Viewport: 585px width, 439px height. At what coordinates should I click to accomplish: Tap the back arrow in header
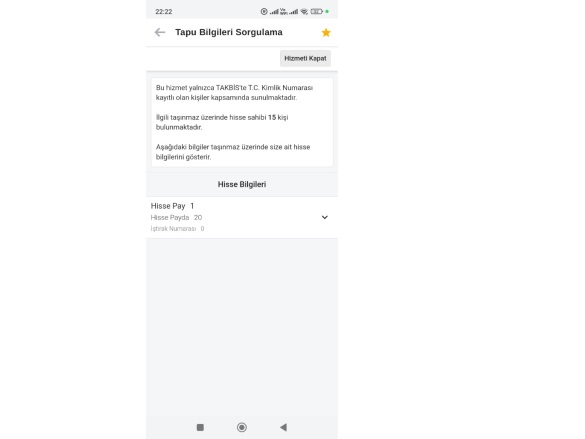[x=160, y=32]
